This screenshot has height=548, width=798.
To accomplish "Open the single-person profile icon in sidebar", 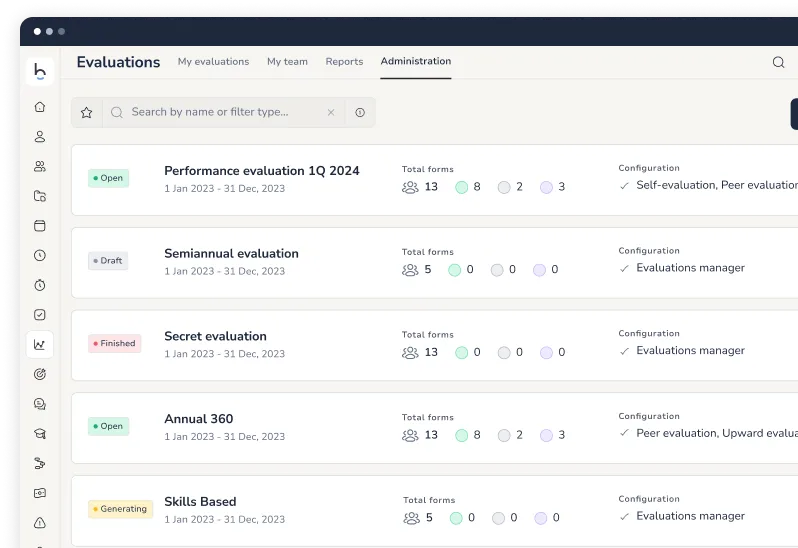I will point(40,136).
